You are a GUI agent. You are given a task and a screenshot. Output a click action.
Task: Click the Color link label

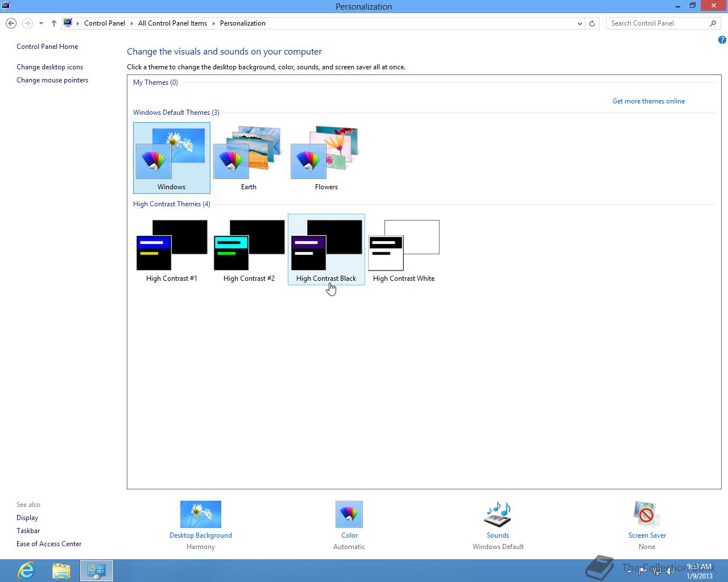coord(349,535)
